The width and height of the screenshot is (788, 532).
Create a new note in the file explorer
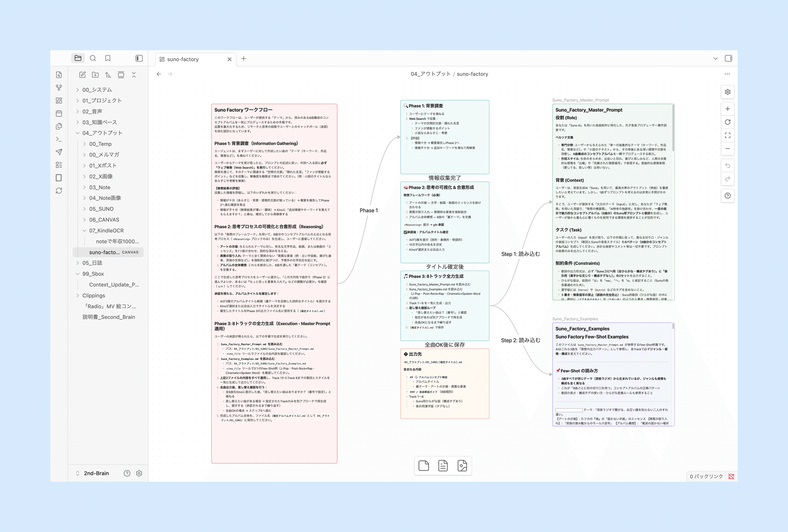(82, 75)
